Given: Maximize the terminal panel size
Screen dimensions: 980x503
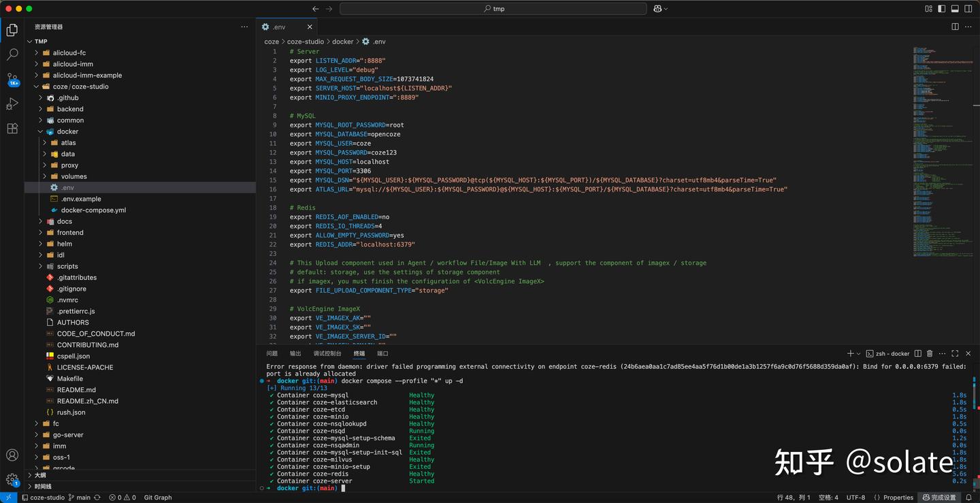Looking at the screenshot, I should click(955, 353).
